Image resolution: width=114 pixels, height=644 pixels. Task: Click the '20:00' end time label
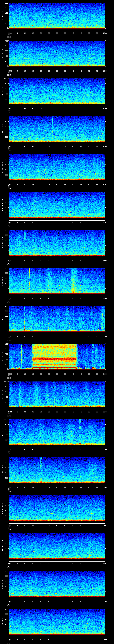(105, 223)
